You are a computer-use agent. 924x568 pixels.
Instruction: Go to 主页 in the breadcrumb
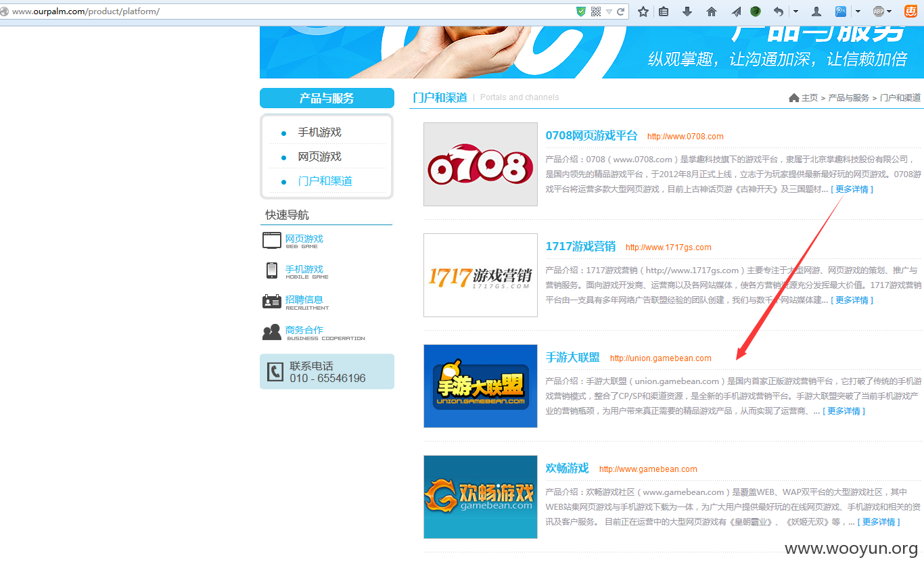tap(810, 98)
